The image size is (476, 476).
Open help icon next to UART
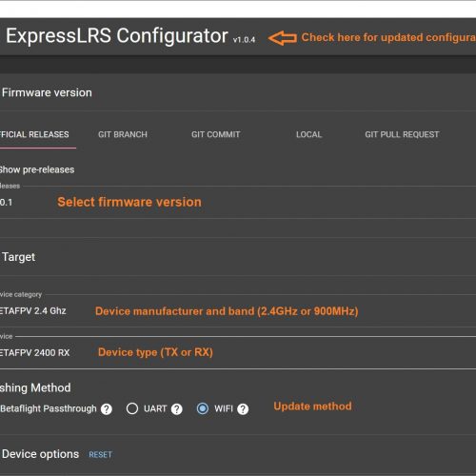pyautogui.click(x=176, y=409)
